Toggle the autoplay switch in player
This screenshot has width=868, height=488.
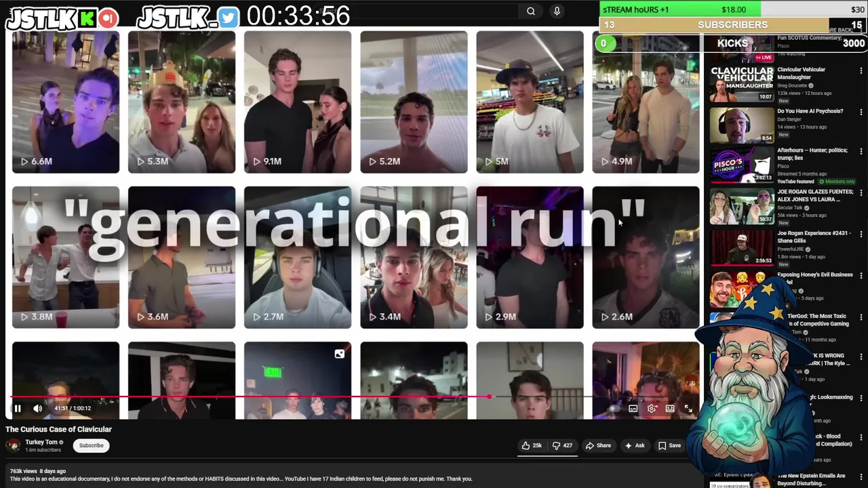614,409
